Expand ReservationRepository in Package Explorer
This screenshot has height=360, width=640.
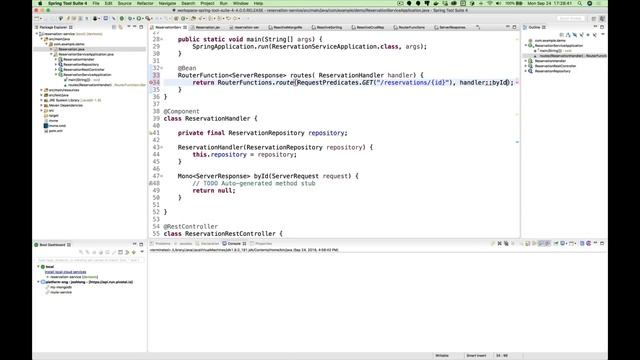click(56, 64)
